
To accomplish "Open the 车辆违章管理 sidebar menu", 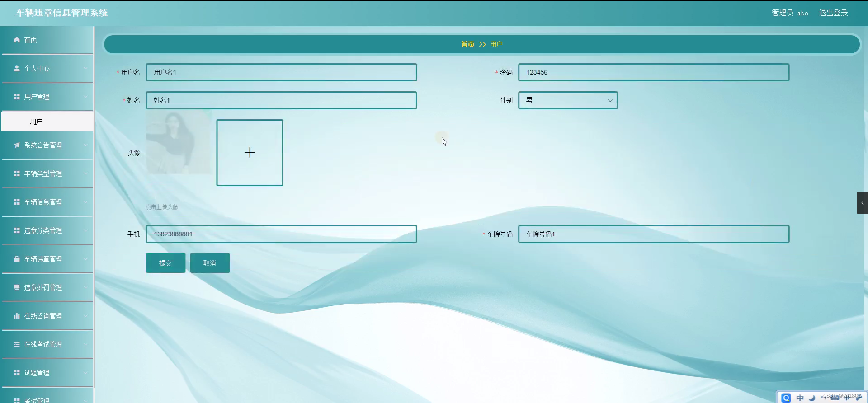I will tap(47, 259).
